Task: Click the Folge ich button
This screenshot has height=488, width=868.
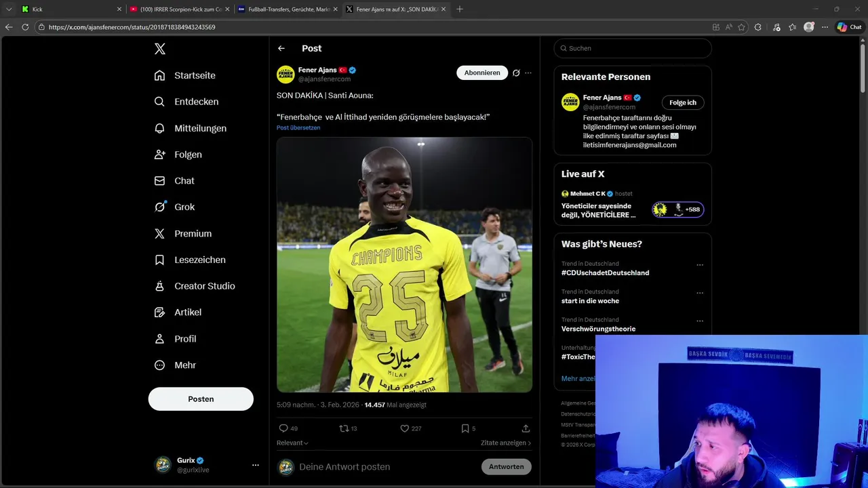Action: (683, 102)
